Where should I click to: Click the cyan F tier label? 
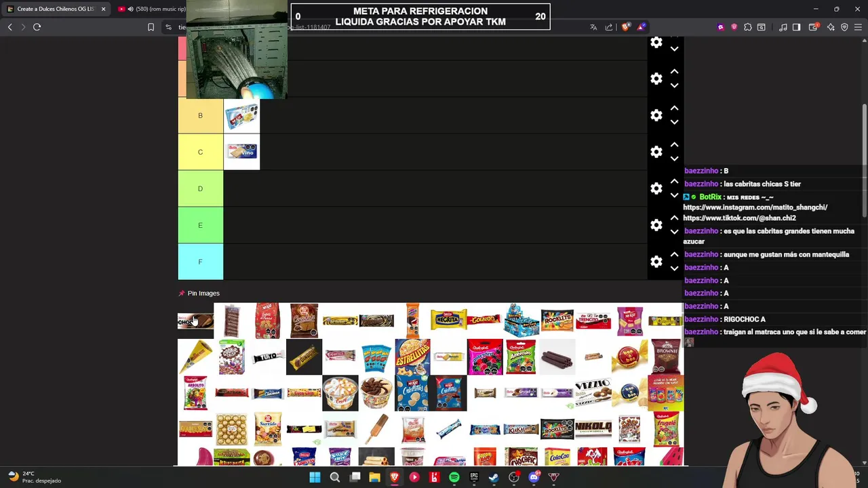pyautogui.click(x=200, y=262)
